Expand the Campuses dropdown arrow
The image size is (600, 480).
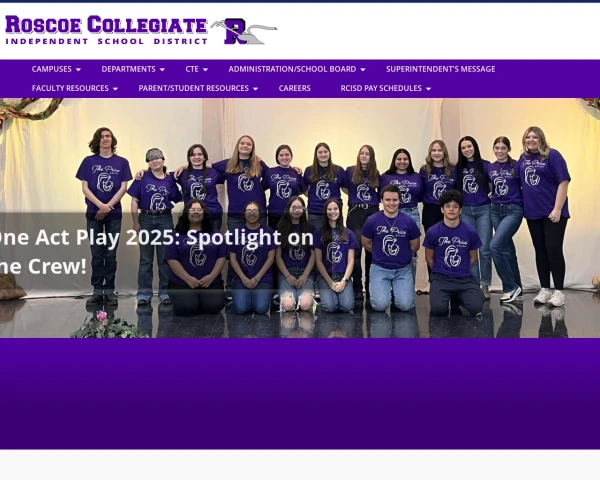[x=78, y=70]
